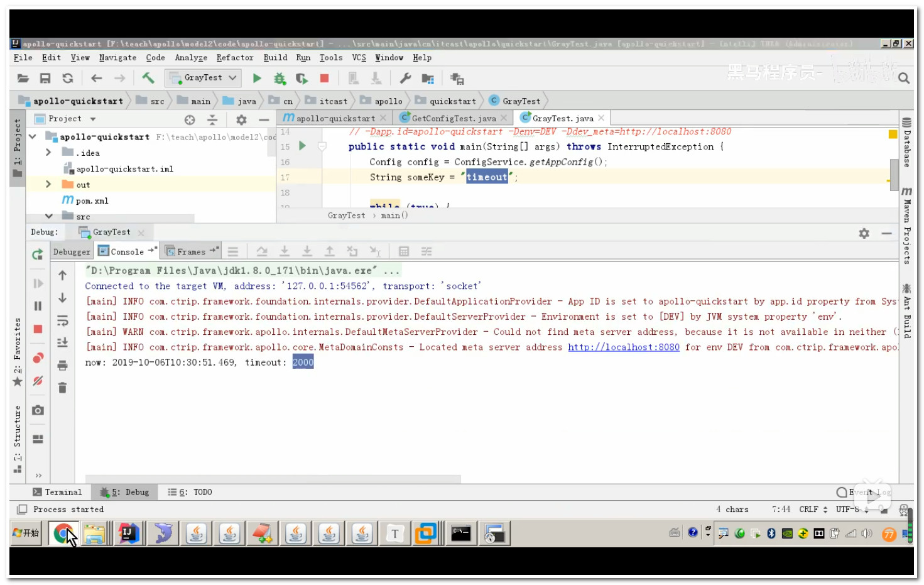Save all files with the floppy icon
This screenshot has height=585, width=924.
pyautogui.click(x=45, y=79)
